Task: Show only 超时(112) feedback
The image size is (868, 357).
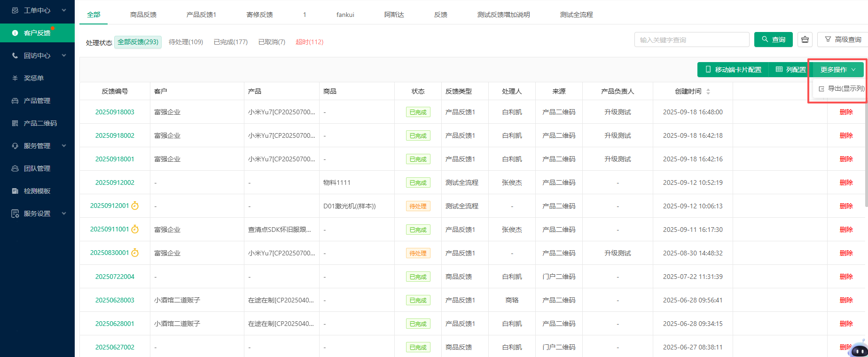Action: pyautogui.click(x=309, y=42)
